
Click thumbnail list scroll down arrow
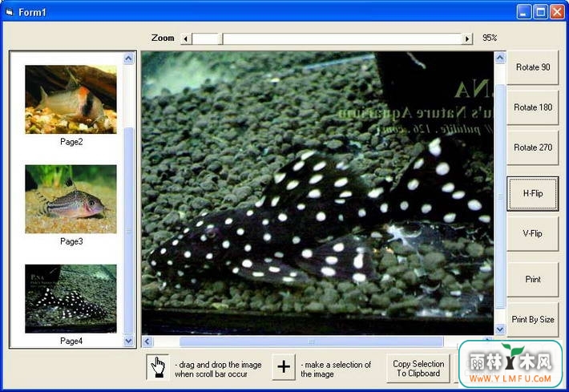tap(128, 341)
